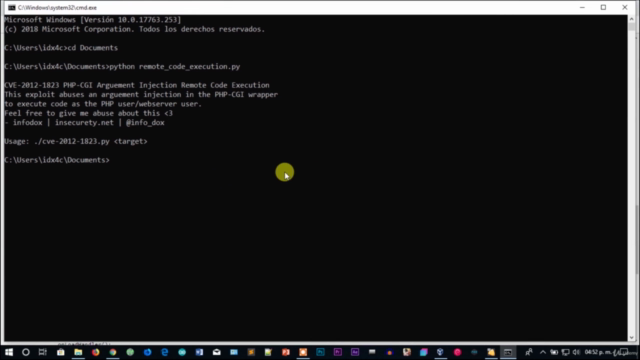Click the Cortana search circle icon
The width and height of the screenshot is (640, 360).
point(26,352)
